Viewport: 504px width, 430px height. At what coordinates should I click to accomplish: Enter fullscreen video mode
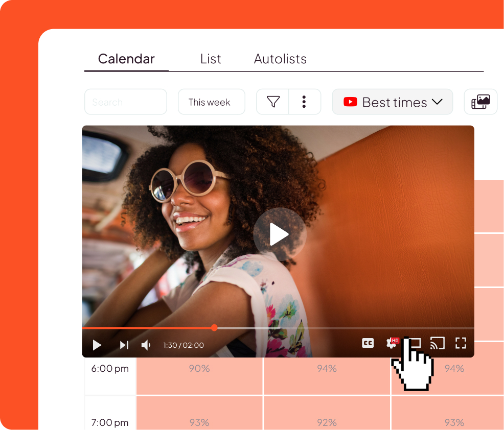click(461, 343)
